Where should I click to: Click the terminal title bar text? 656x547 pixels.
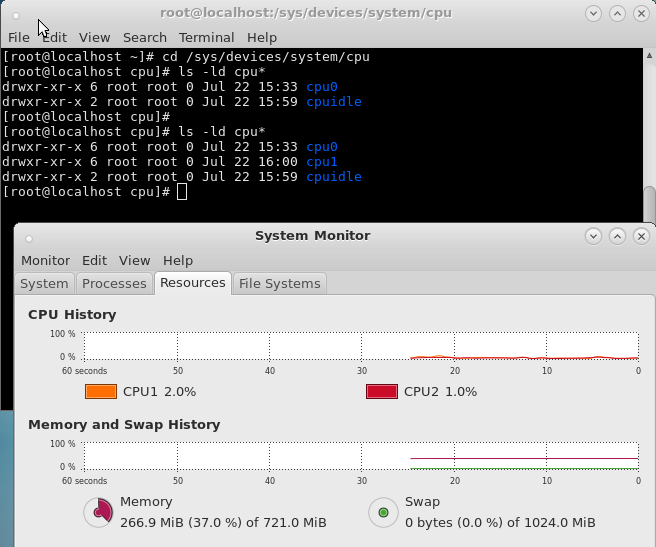click(x=306, y=13)
